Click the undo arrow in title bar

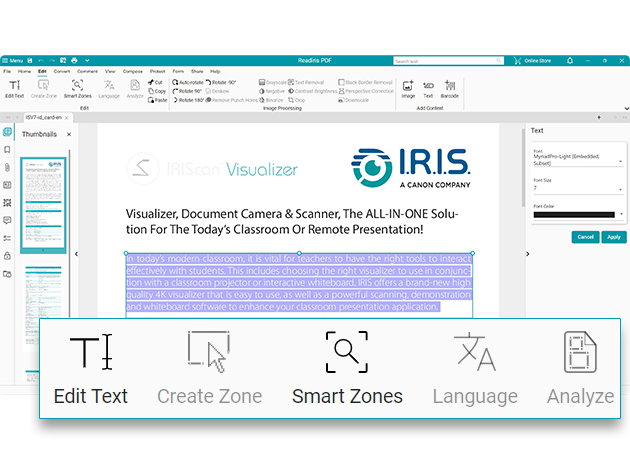pyautogui.click(x=41, y=61)
